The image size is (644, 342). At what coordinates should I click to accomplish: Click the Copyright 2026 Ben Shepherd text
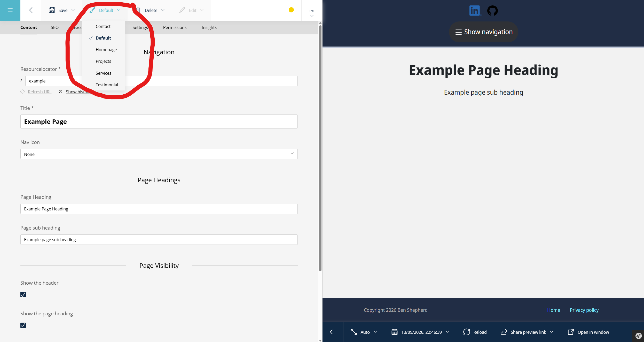point(396,310)
